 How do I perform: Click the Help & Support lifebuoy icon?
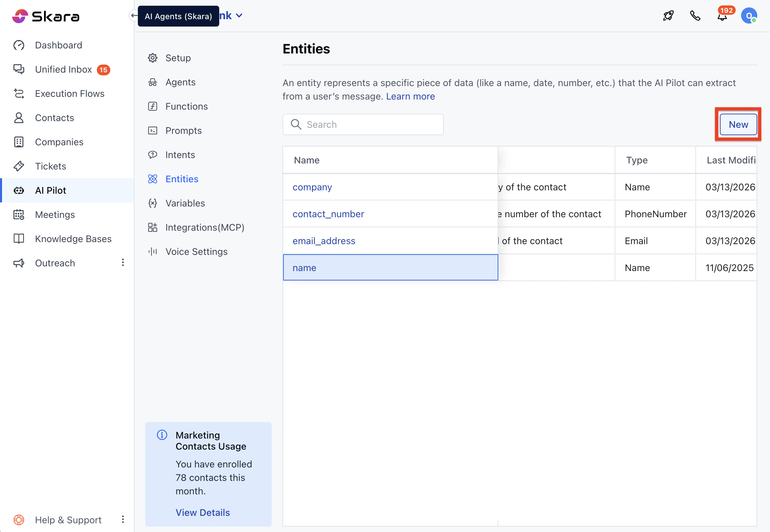click(x=19, y=520)
